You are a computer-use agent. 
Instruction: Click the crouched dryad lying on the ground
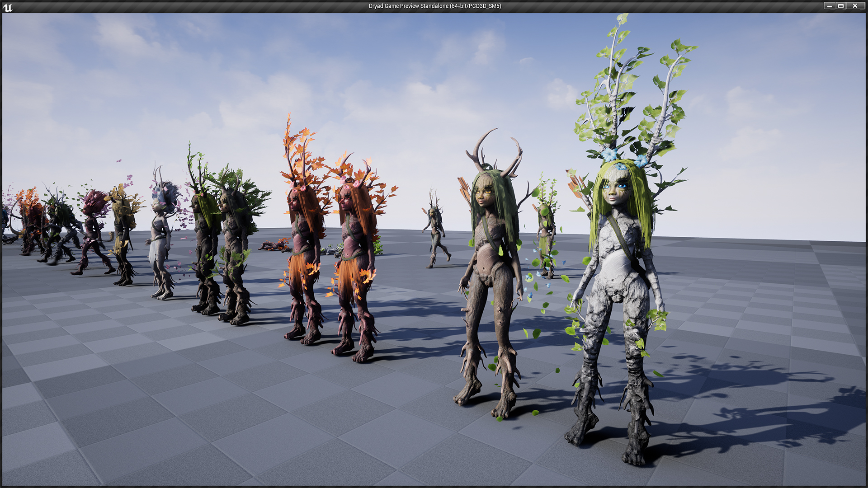[x=274, y=246]
